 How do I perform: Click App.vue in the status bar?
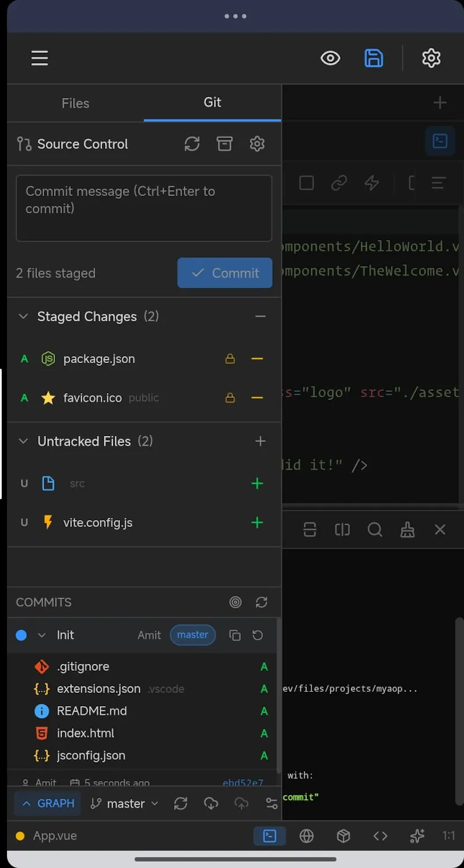click(55, 836)
